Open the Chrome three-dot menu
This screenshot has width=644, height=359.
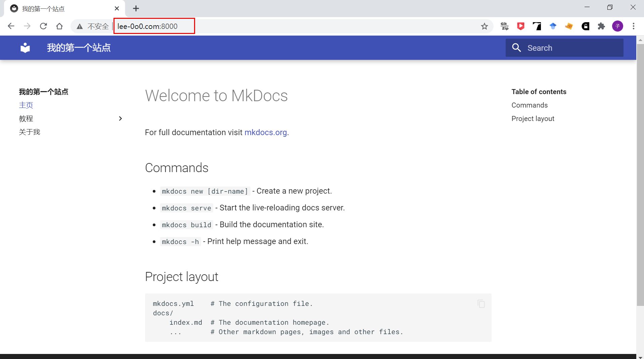point(634,26)
